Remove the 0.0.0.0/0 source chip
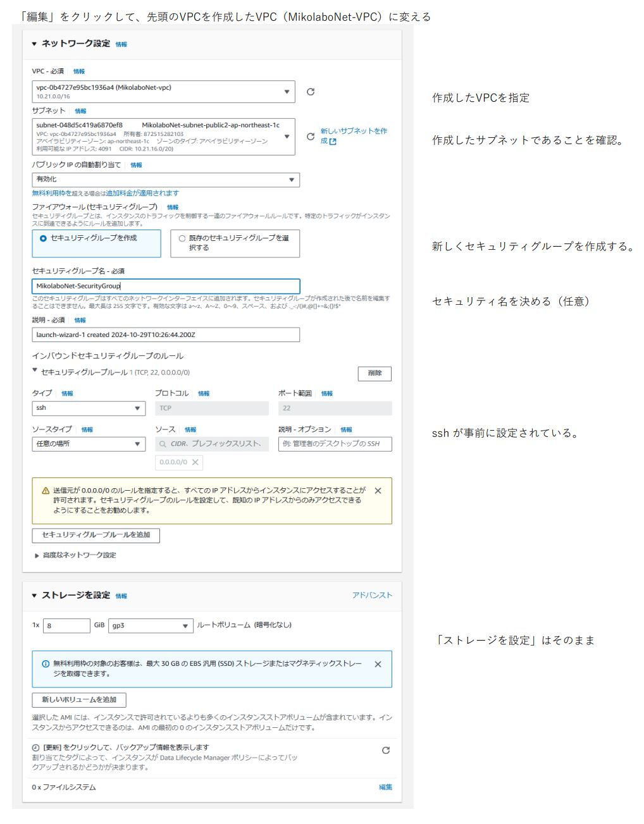Screen dimensions: 644x824 tap(195, 462)
